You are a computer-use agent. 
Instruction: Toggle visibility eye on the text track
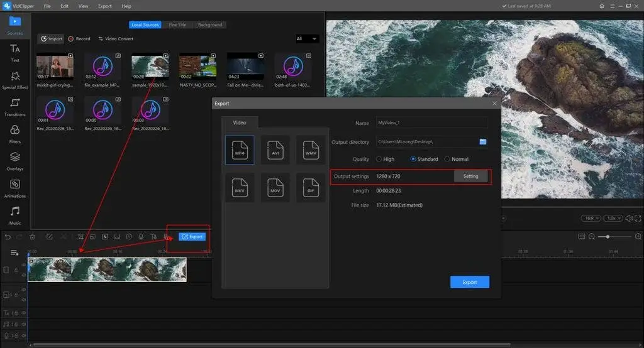[x=24, y=313]
